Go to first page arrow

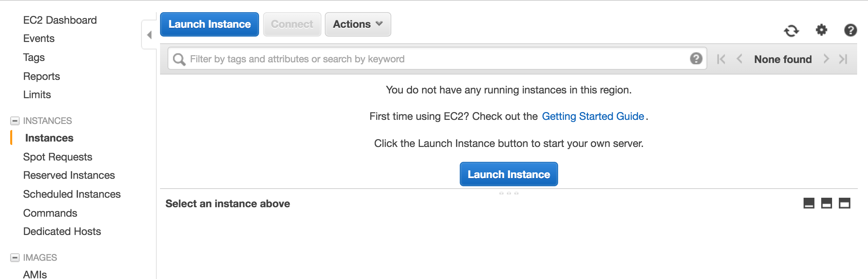[x=721, y=59]
